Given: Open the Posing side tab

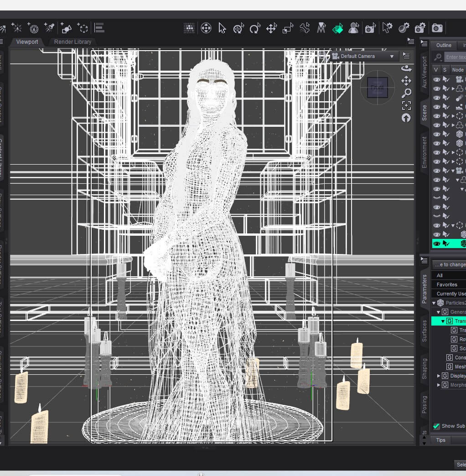Looking at the screenshot, I should [425, 404].
